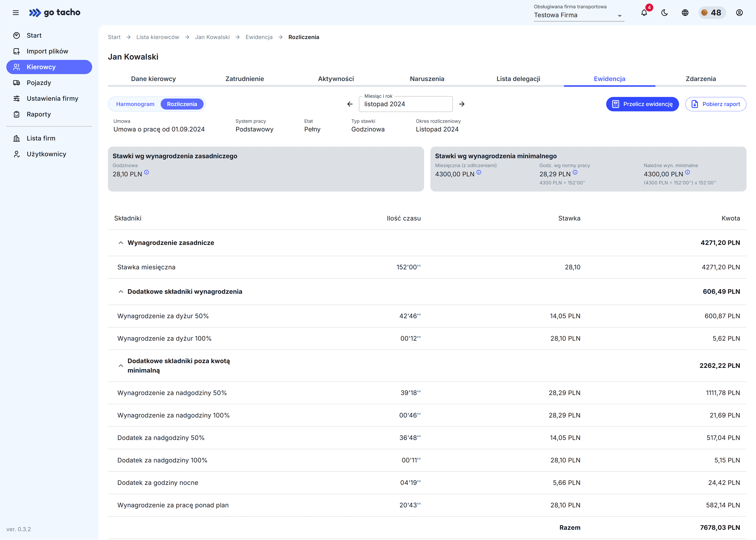Open the Miesiąc i rok date field
This screenshot has height=540, width=756.
[406, 104]
